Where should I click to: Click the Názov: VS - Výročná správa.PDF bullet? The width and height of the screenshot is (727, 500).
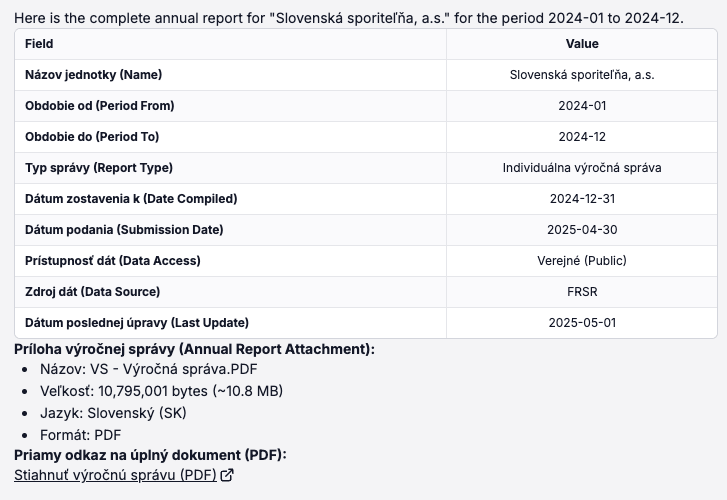coord(148,368)
